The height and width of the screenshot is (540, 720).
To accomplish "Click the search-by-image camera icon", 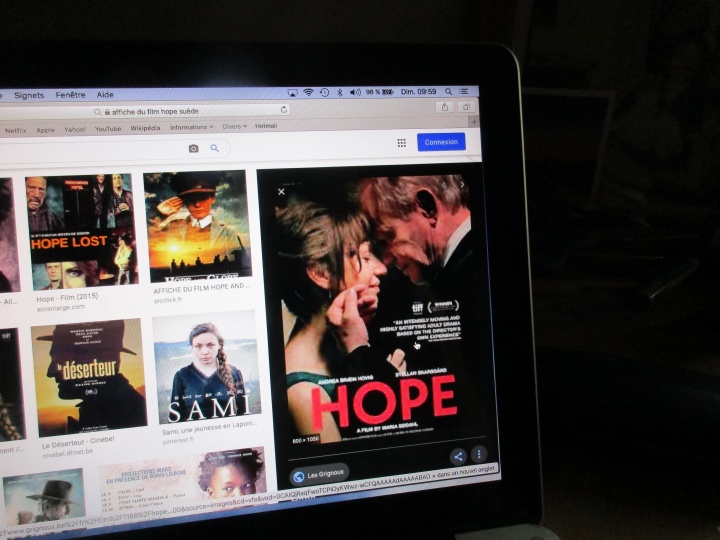I will coord(194,148).
